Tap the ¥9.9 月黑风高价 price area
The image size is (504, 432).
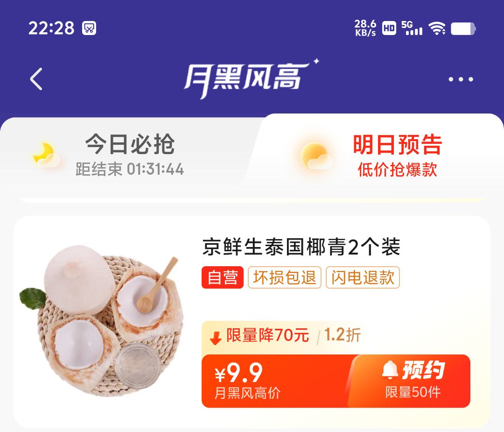click(x=247, y=381)
